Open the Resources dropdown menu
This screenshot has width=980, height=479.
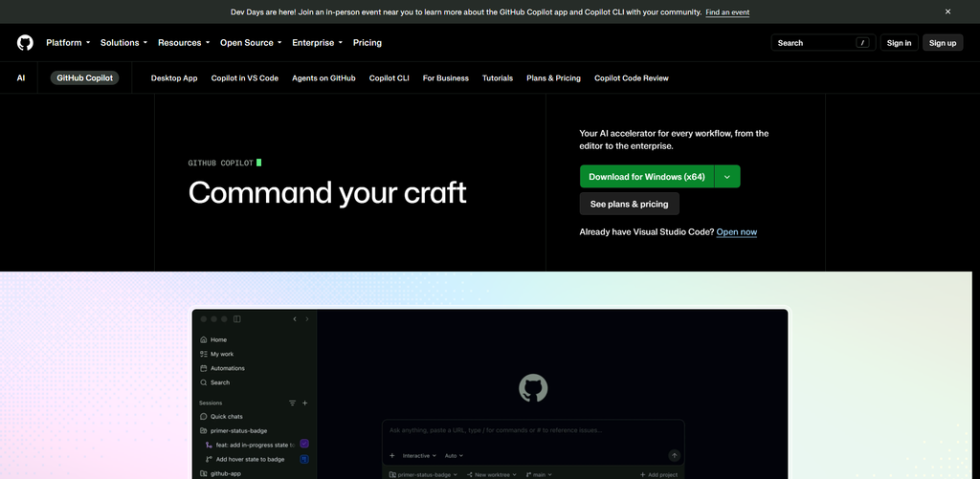click(184, 42)
